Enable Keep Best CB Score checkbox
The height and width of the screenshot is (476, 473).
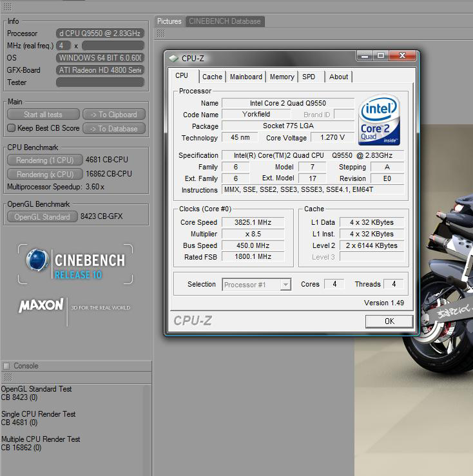(11, 128)
